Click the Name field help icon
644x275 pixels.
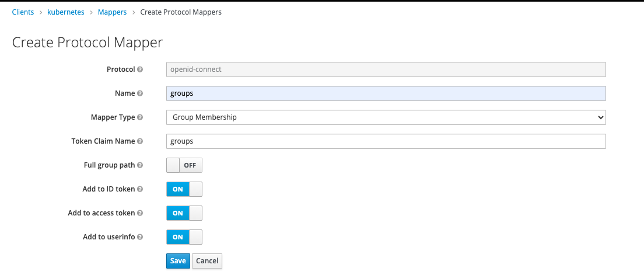point(140,93)
